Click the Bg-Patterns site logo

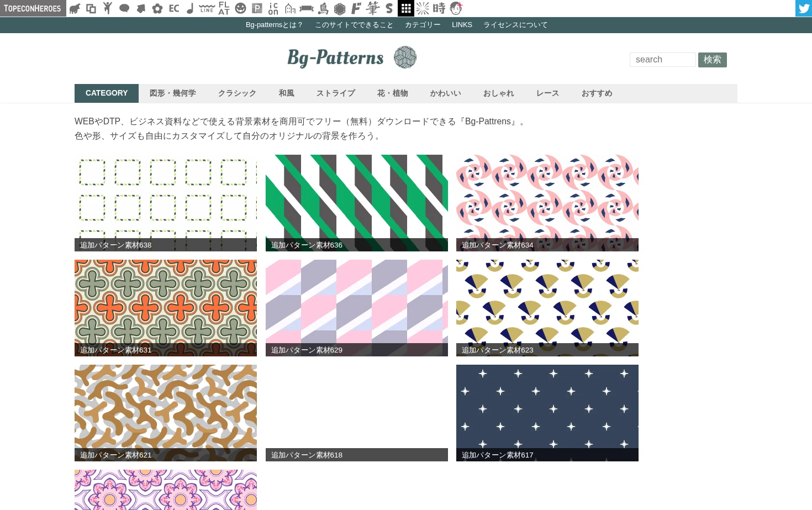[x=352, y=57]
